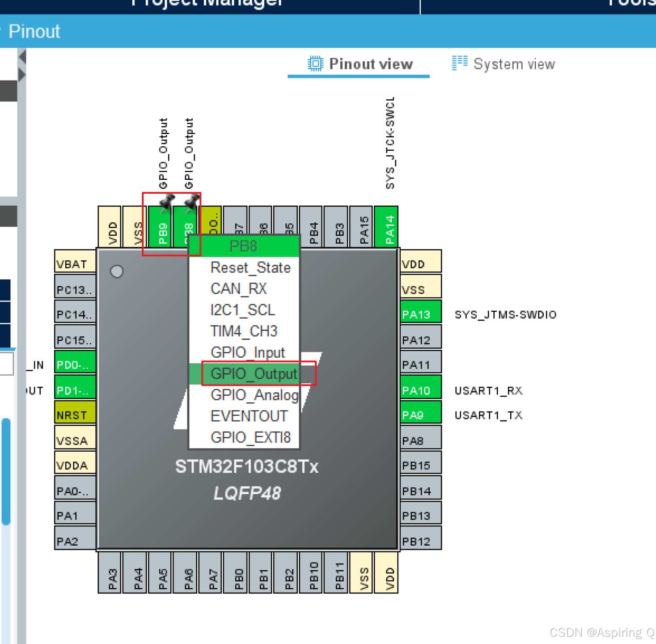Click the PB13 pin
Image resolution: width=656 pixels, height=644 pixels.
coord(421,513)
